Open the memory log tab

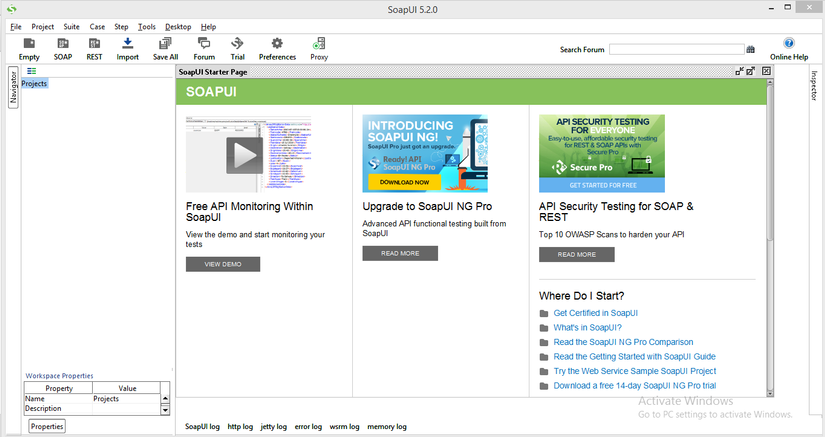coord(387,426)
